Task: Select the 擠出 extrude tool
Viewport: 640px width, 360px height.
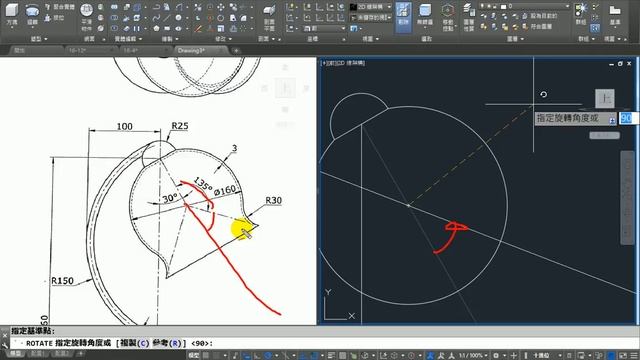Action: 32,14
